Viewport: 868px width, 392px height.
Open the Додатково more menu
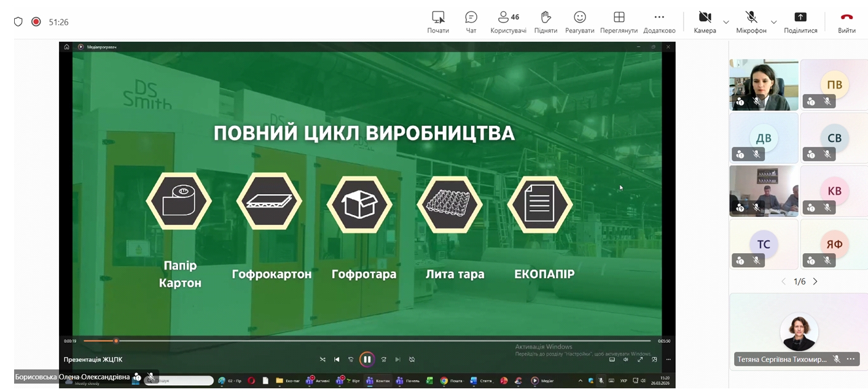pos(659,17)
